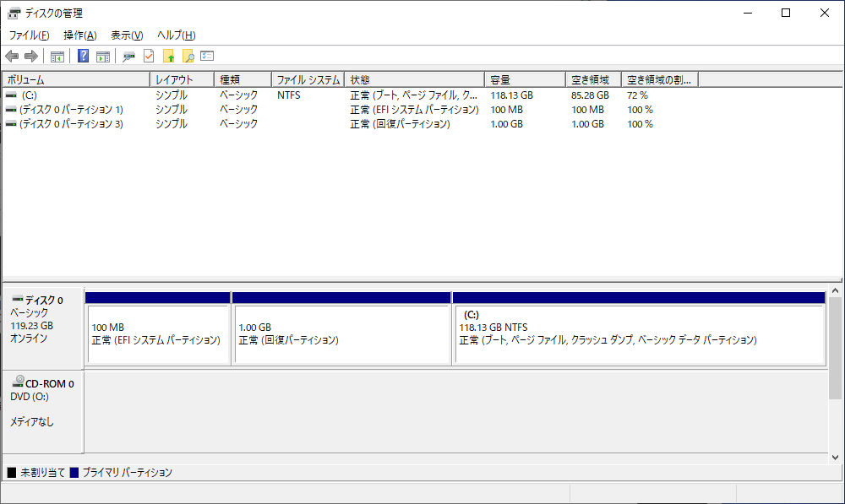This screenshot has width=845, height=504.
Task: Open the ファイル(F) menu
Action: coord(29,35)
